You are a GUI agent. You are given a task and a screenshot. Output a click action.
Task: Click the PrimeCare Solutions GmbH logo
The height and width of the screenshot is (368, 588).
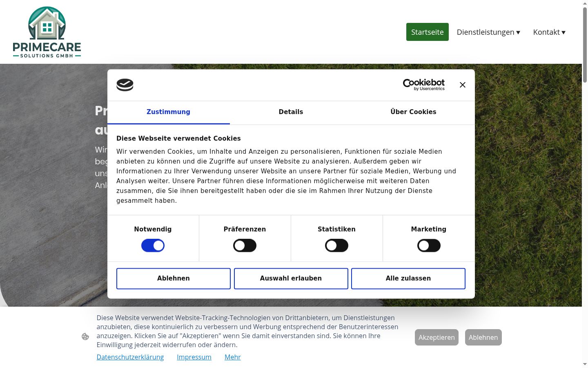tap(47, 32)
